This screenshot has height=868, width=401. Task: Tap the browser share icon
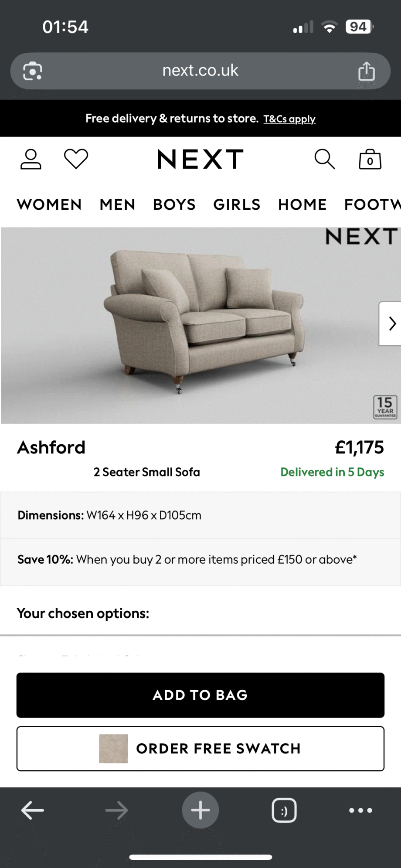coord(367,71)
